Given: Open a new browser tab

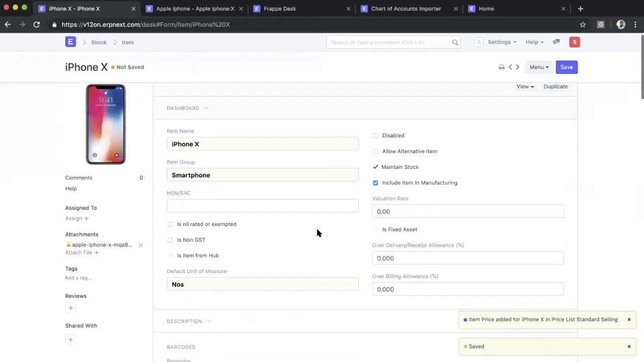Looking at the screenshot, I should pyautogui.click(x=580, y=9).
